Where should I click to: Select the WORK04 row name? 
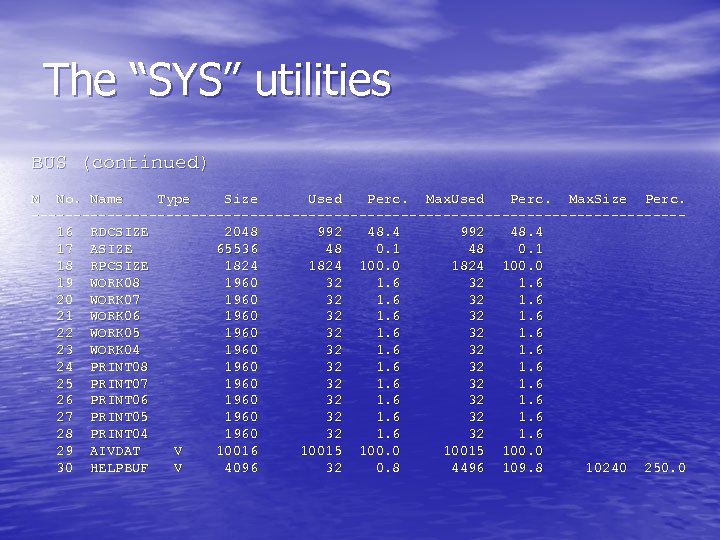click(x=115, y=350)
